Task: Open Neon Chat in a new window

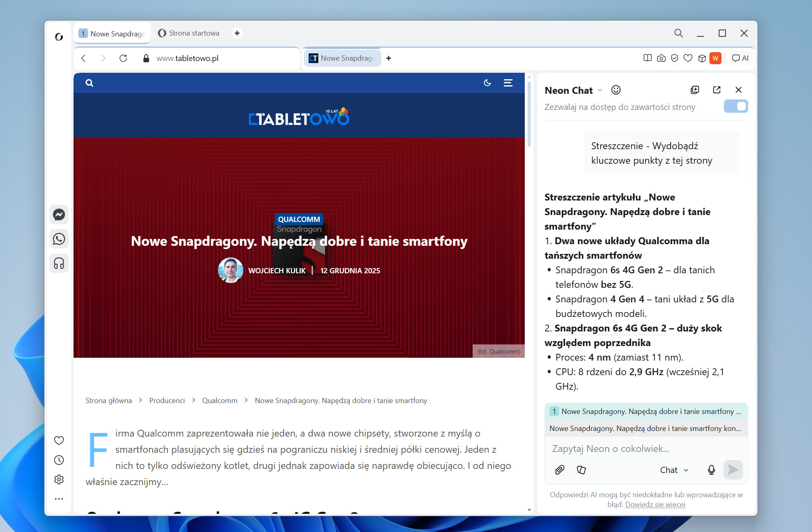Action: [x=717, y=90]
